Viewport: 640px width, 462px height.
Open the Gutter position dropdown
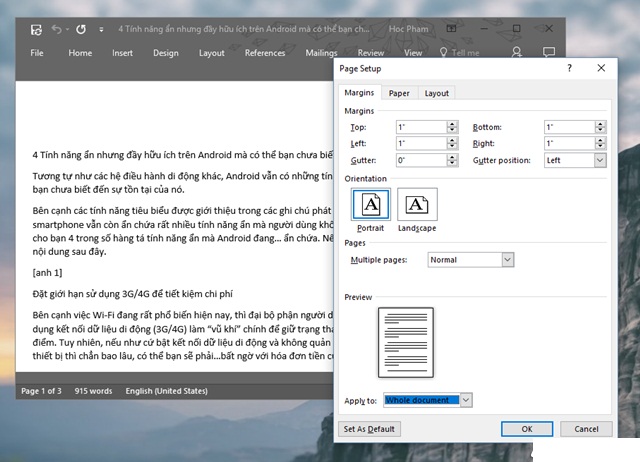tap(600, 160)
